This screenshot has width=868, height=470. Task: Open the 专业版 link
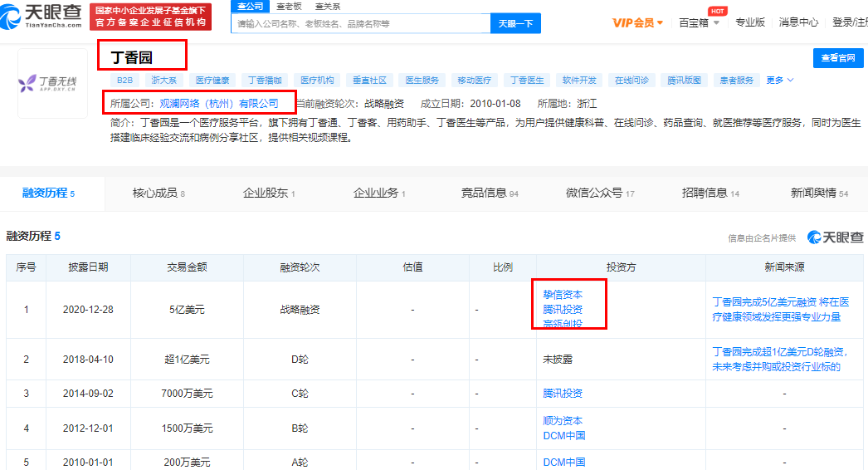click(x=749, y=22)
